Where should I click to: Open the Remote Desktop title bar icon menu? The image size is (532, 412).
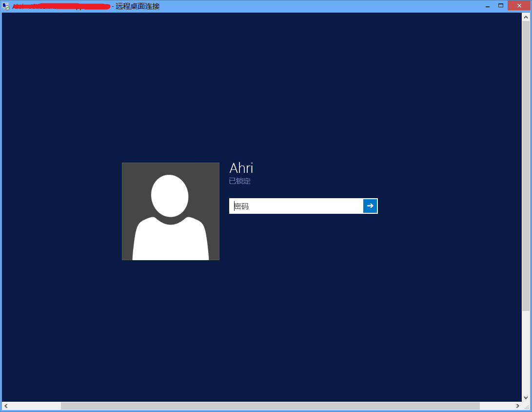6,6
